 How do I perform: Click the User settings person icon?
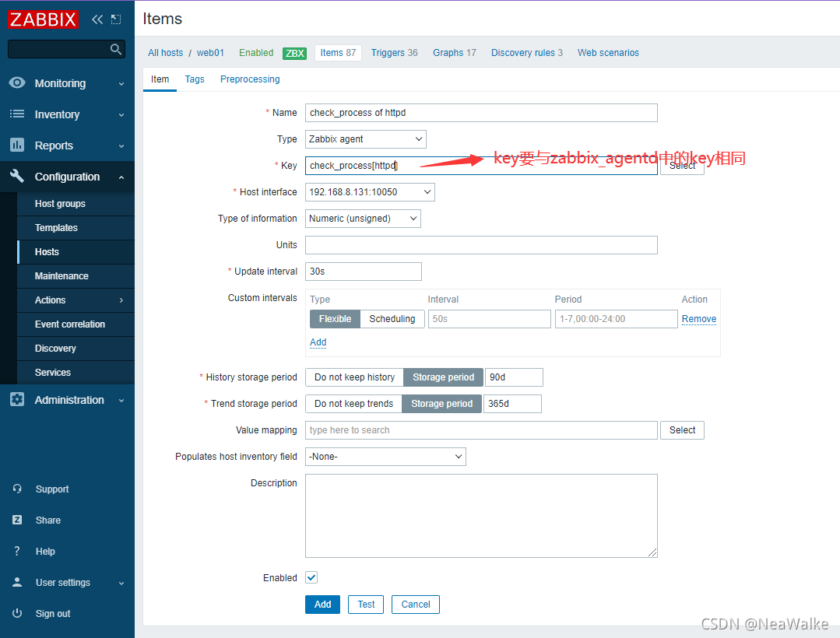coord(17,582)
